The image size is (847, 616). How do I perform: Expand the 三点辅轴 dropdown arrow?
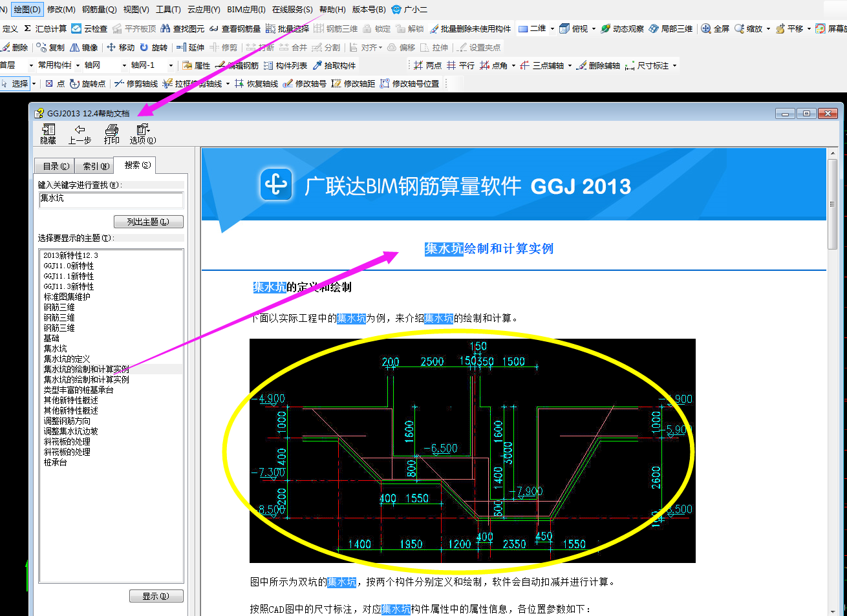coord(570,65)
